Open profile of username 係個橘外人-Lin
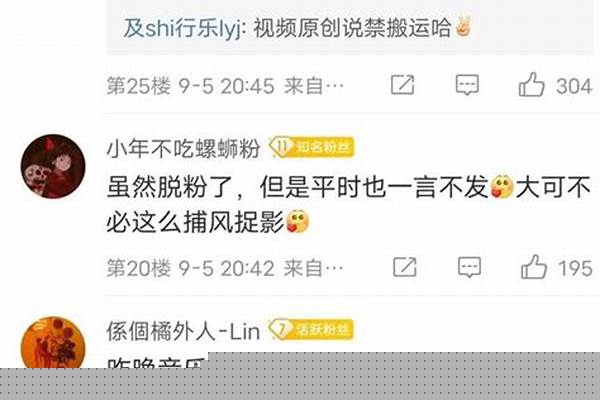 tap(183, 331)
